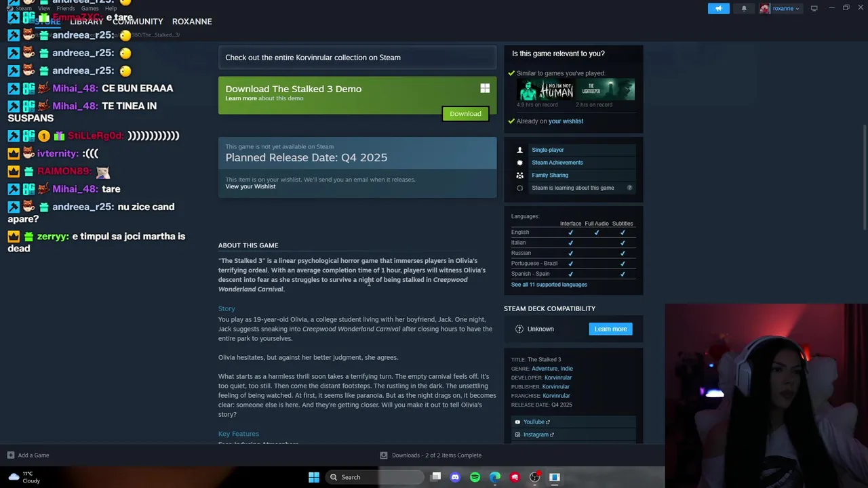The height and width of the screenshot is (488, 868).
Task: Click the Steam Achievements icon
Action: pos(520,163)
